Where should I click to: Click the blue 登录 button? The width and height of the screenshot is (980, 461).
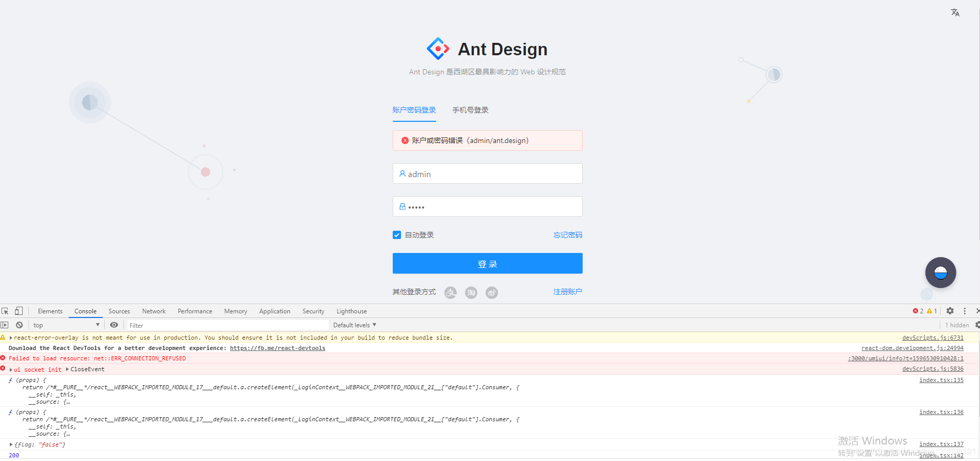point(487,263)
